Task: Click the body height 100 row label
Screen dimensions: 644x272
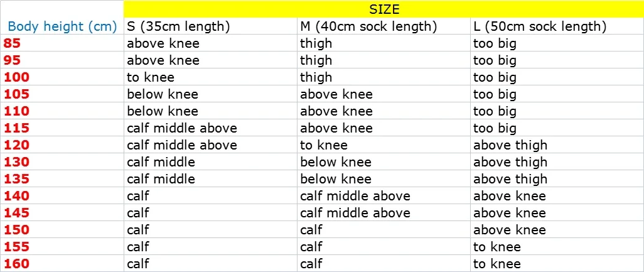Action: point(16,77)
